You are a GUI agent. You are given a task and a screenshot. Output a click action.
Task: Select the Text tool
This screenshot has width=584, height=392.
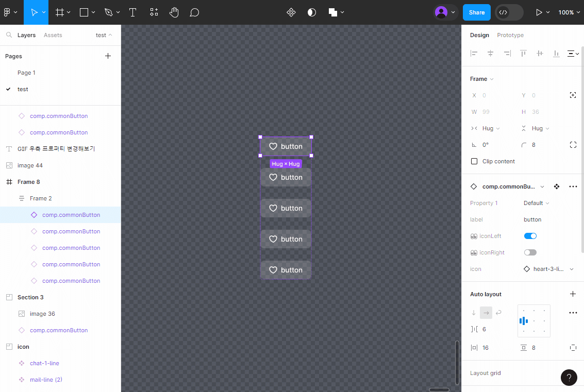coord(132,12)
